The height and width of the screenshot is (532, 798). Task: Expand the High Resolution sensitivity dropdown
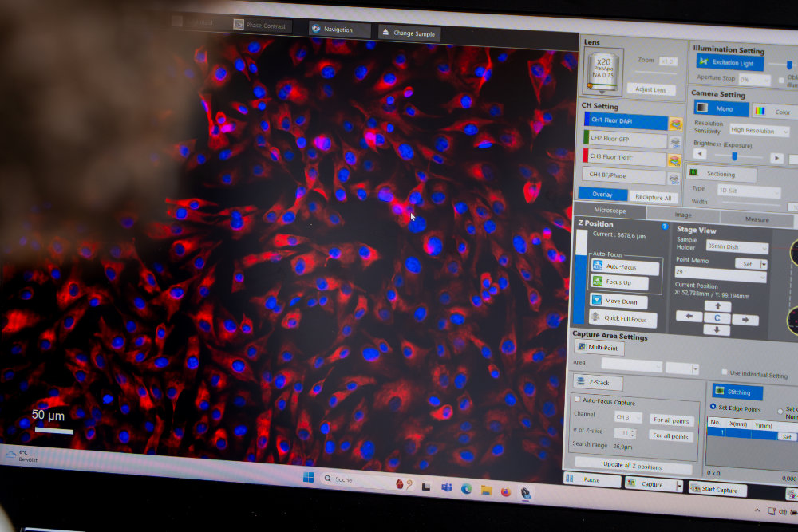pos(758,131)
